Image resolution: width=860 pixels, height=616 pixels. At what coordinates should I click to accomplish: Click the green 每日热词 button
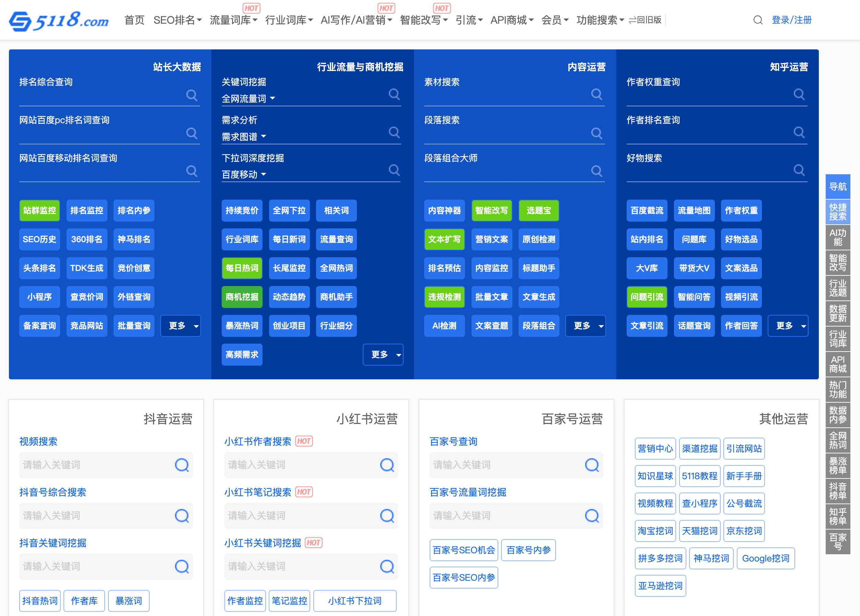click(x=242, y=268)
